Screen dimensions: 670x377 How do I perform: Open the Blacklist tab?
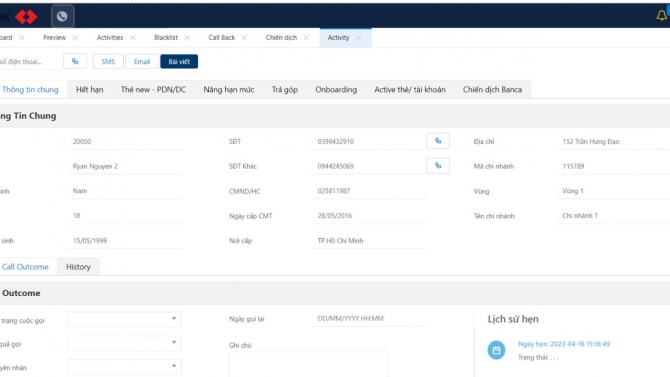click(x=166, y=38)
